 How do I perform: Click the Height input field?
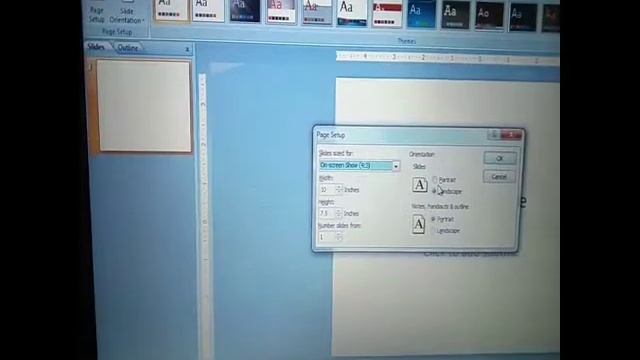tap(327, 213)
